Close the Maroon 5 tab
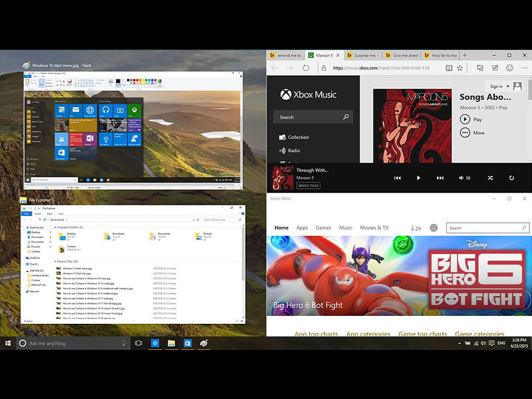 (x=338, y=55)
